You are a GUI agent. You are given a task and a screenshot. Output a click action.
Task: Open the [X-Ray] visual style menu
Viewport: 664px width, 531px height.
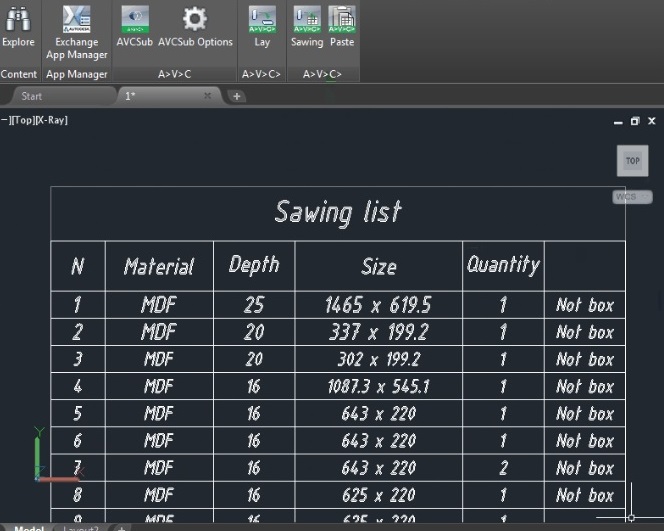(52, 120)
